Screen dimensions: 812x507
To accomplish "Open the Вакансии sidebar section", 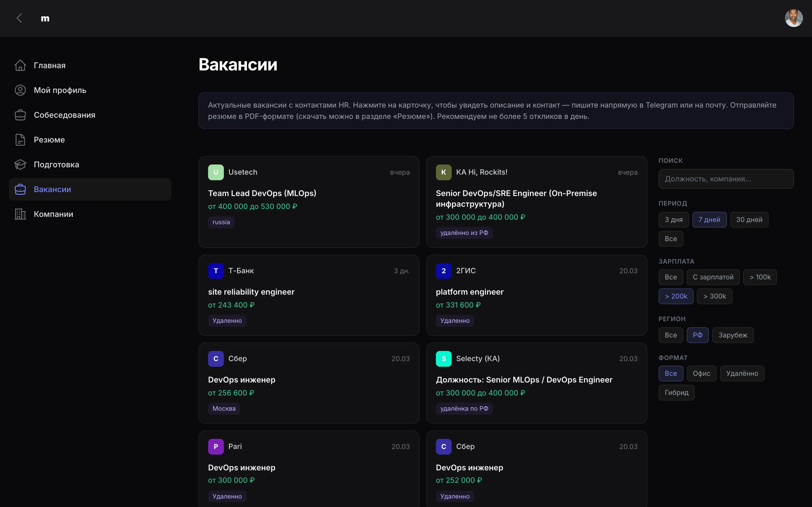I will tap(52, 190).
